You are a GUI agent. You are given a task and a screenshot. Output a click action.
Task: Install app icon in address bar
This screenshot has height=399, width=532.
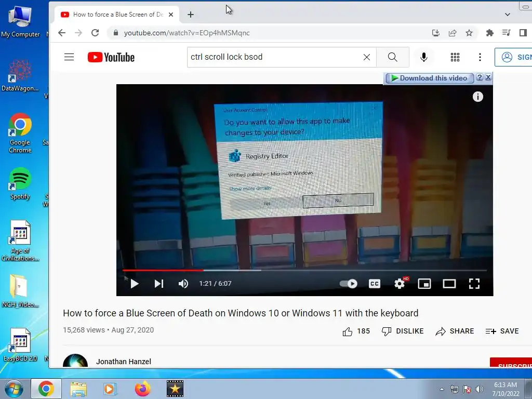[x=436, y=33]
